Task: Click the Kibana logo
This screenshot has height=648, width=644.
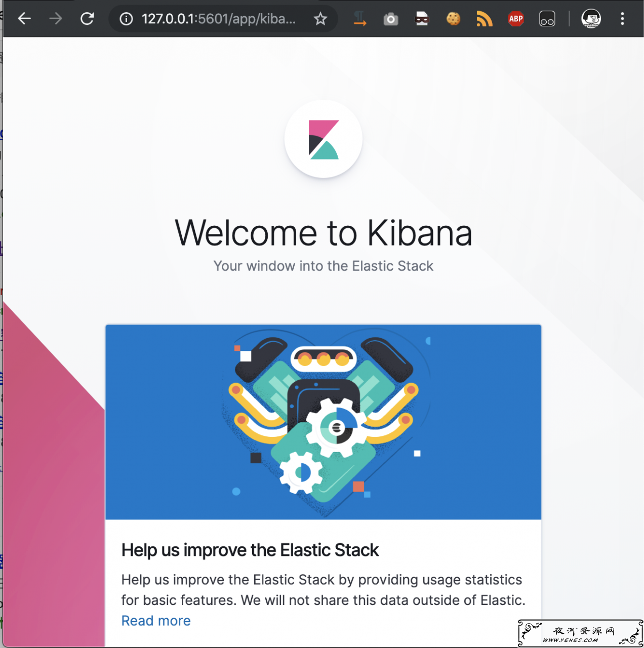Action: click(324, 139)
